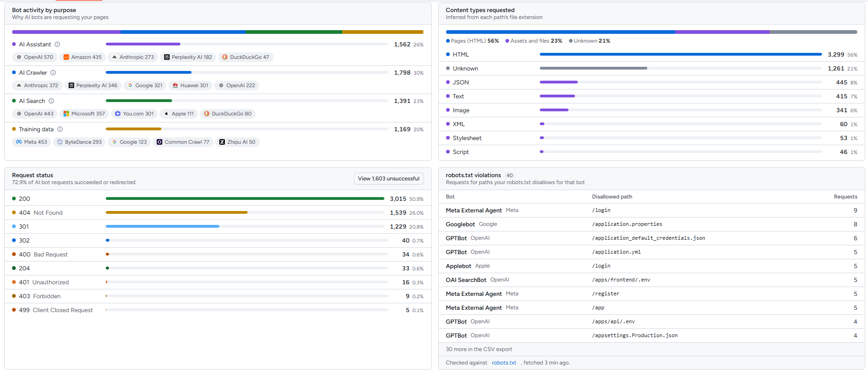
Task: Click the Googlebot violation row
Action: [x=651, y=224]
